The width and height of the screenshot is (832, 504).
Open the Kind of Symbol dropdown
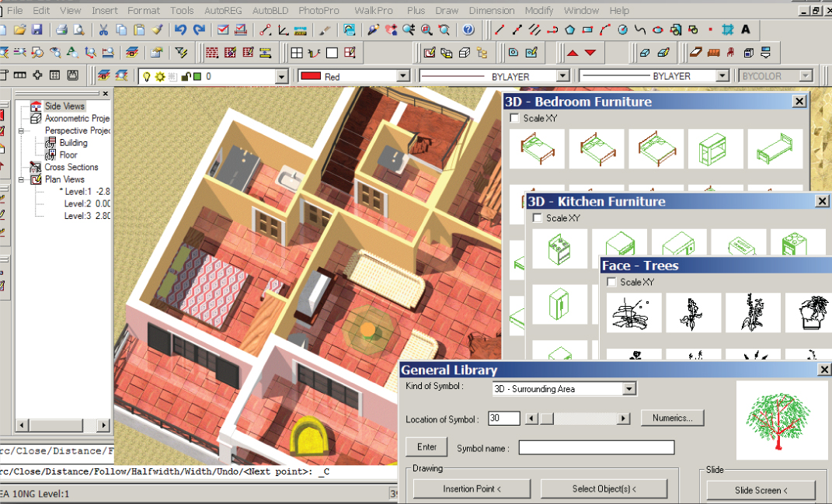tap(629, 388)
